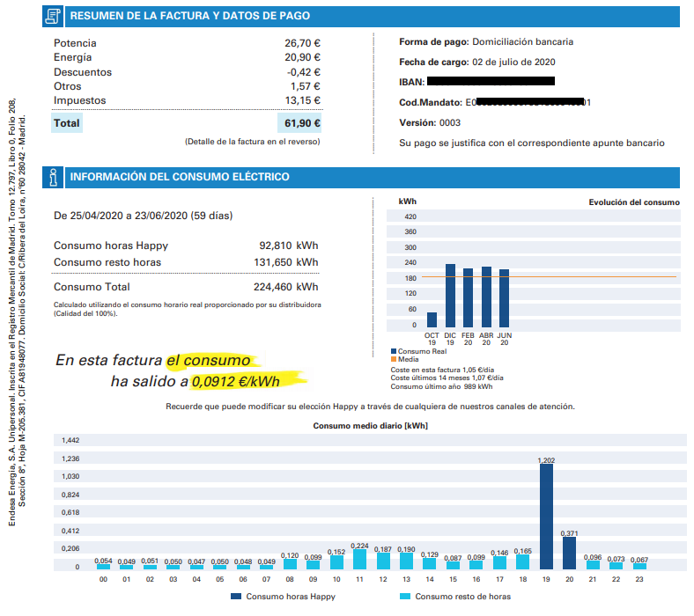This screenshot has height=616, width=694.
Task: Click the info icon beside Información del consumo
Action: 54,177
